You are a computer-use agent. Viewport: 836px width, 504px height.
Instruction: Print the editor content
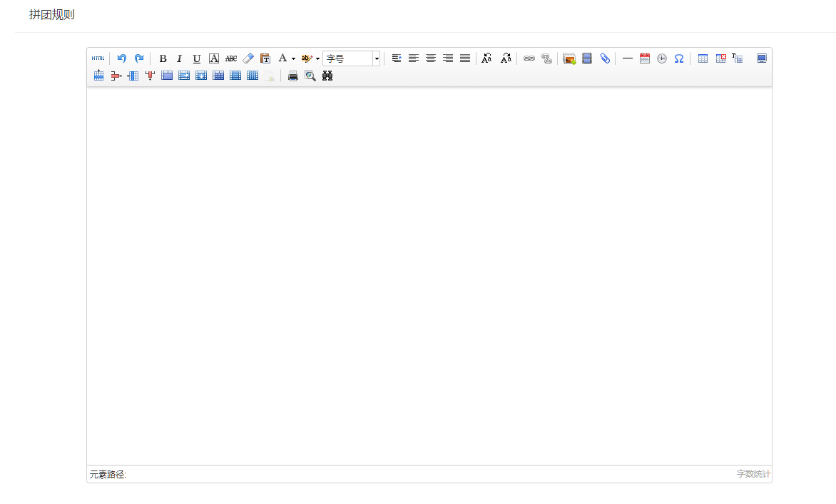coord(292,76)
